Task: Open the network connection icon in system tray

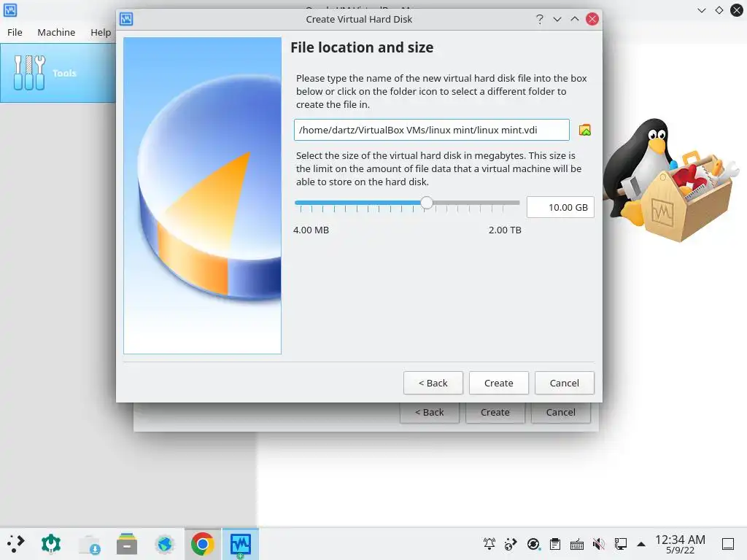Action: (x=620, y=544)
